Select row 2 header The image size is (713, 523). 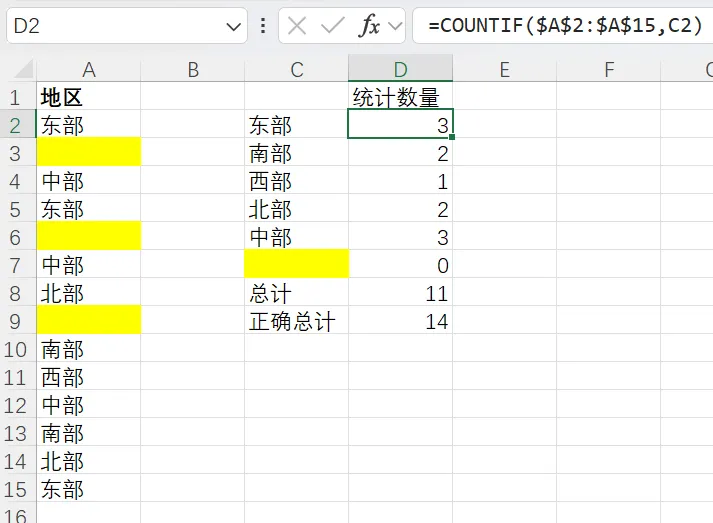click(18, 126)
